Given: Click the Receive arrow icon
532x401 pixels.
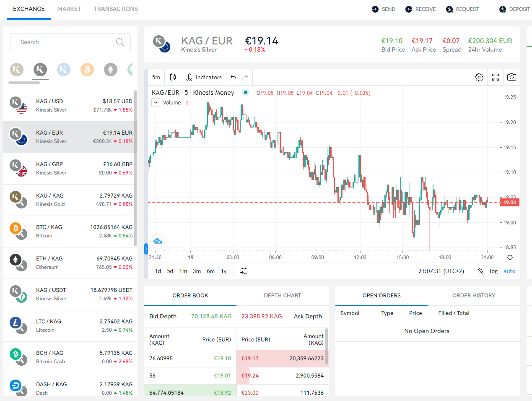Looking at the screenshot, I should click(409, 9).
